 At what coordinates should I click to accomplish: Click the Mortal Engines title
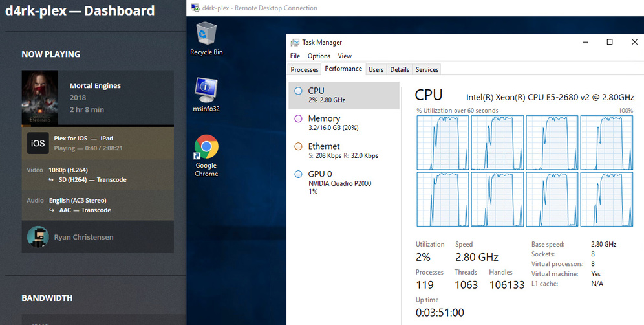tap(95, 86)
